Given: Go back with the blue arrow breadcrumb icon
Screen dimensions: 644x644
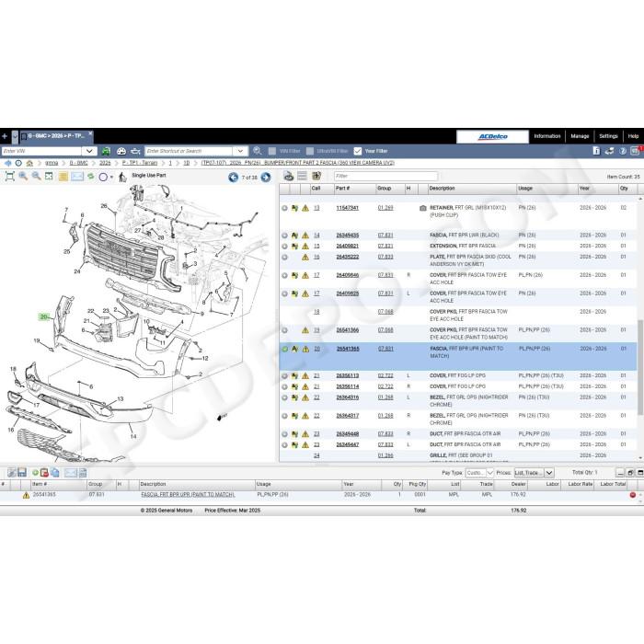Looking at the screenshot, I should coord(7,163).
